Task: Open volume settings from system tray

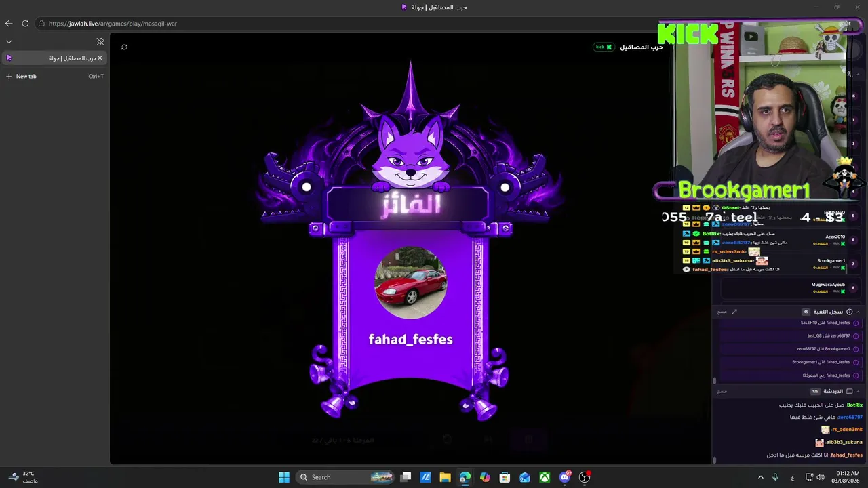Action: [821, 477]
